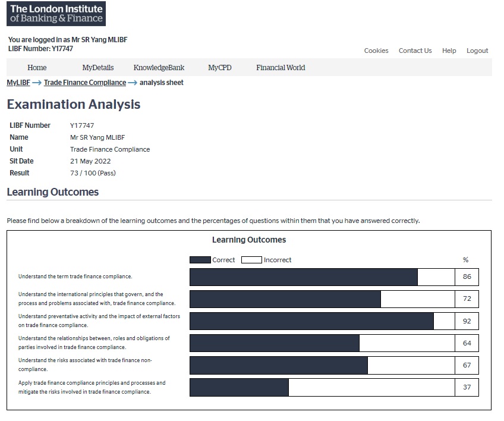504x421 pixels.
Task: Click the 'Understand the term trade finance compliance' label
Action: [75, 277]
